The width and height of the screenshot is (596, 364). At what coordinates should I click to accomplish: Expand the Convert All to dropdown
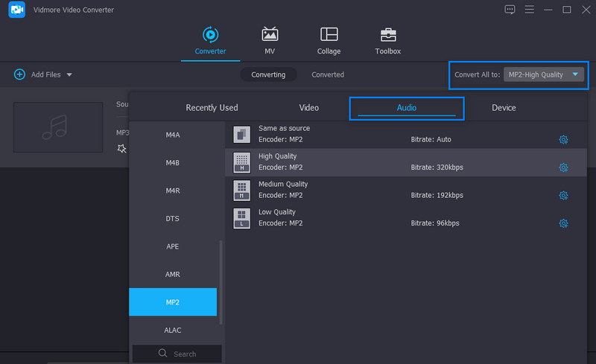pos(575,74)
